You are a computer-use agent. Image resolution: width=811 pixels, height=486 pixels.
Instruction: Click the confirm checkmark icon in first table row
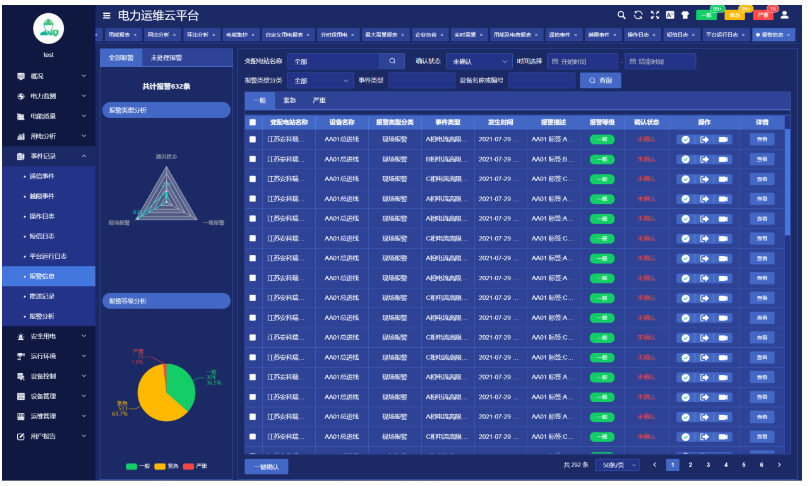(x=685, y=140)
